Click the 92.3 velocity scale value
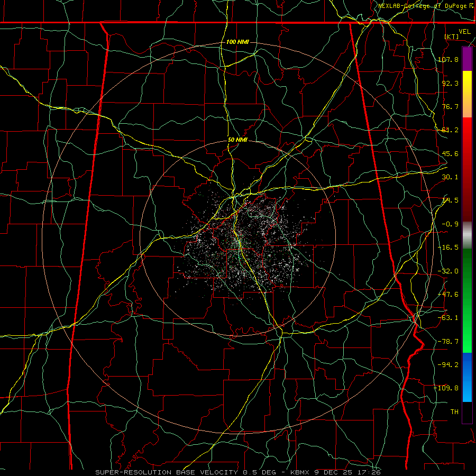Viewport: 476px width, 476px height. coord(450,83)
